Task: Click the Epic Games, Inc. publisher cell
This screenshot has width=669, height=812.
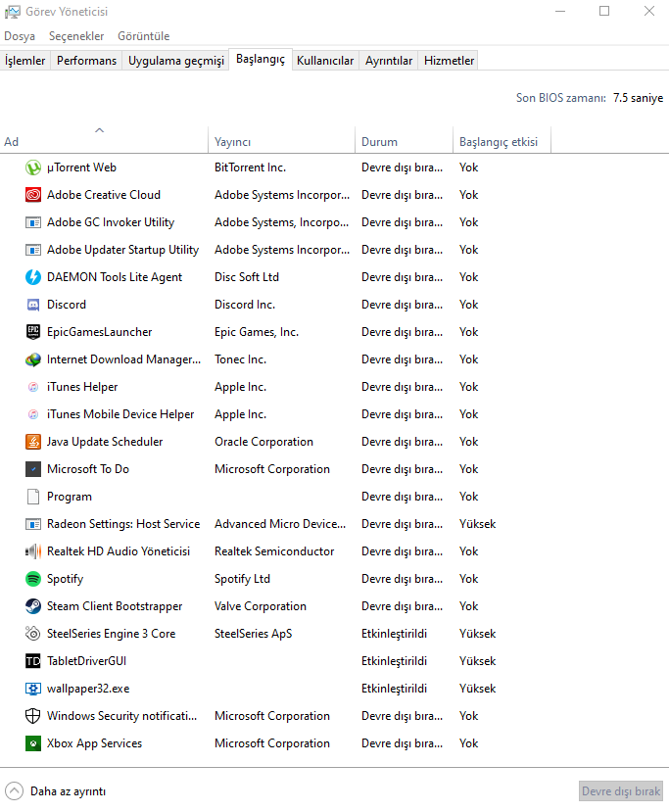Action: tap(257, 332)
